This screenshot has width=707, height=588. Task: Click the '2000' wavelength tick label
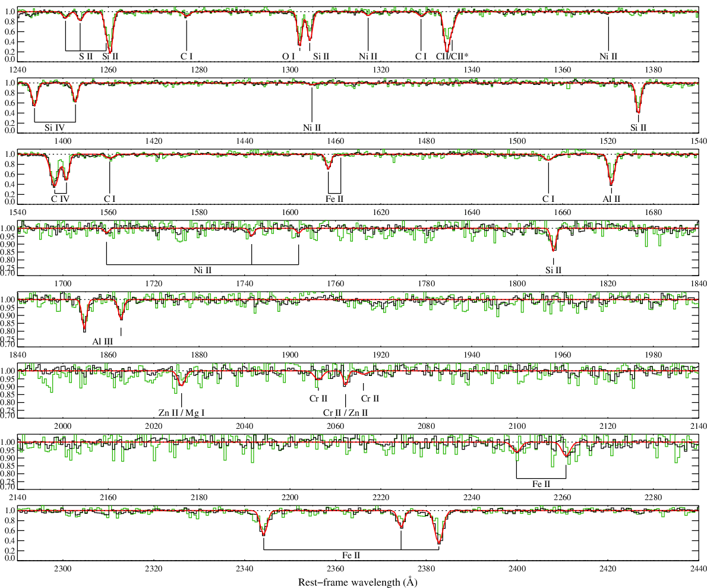[x=62, y=426]
